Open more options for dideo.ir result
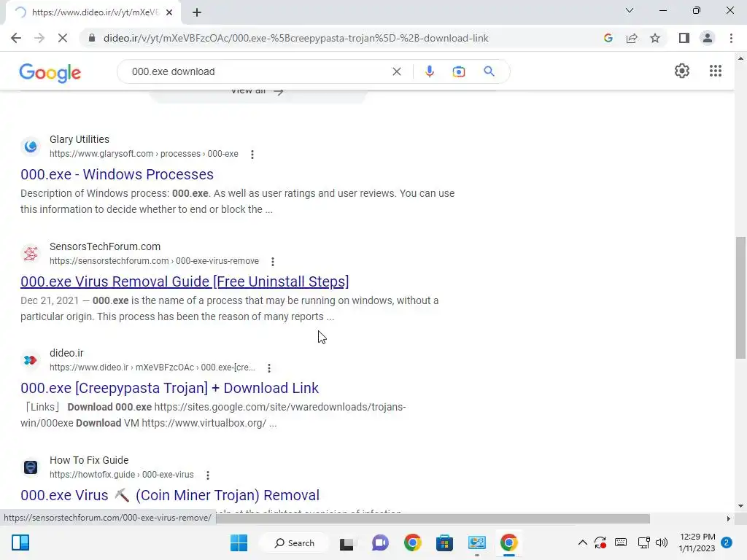The width and height of the screenshot is (747, 560). (x=269, y=368)
